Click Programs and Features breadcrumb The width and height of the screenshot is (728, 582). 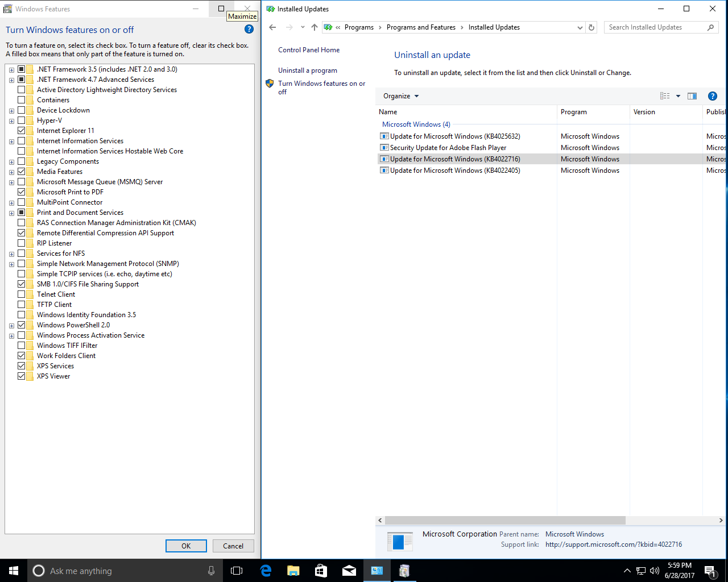421,27
